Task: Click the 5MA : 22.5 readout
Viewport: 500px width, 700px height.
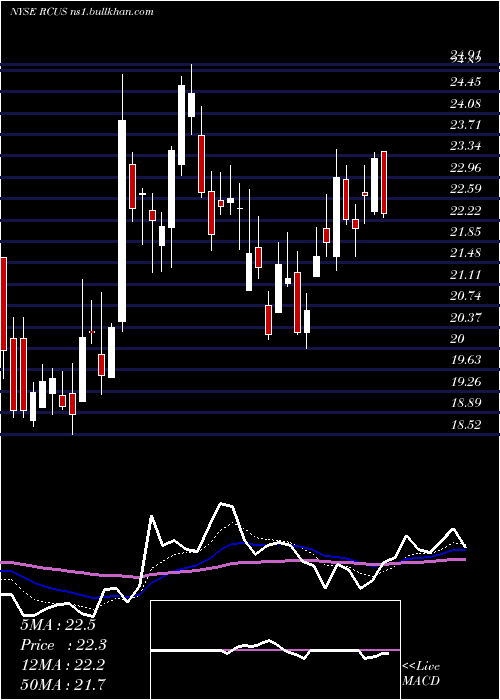Action: 58,625
